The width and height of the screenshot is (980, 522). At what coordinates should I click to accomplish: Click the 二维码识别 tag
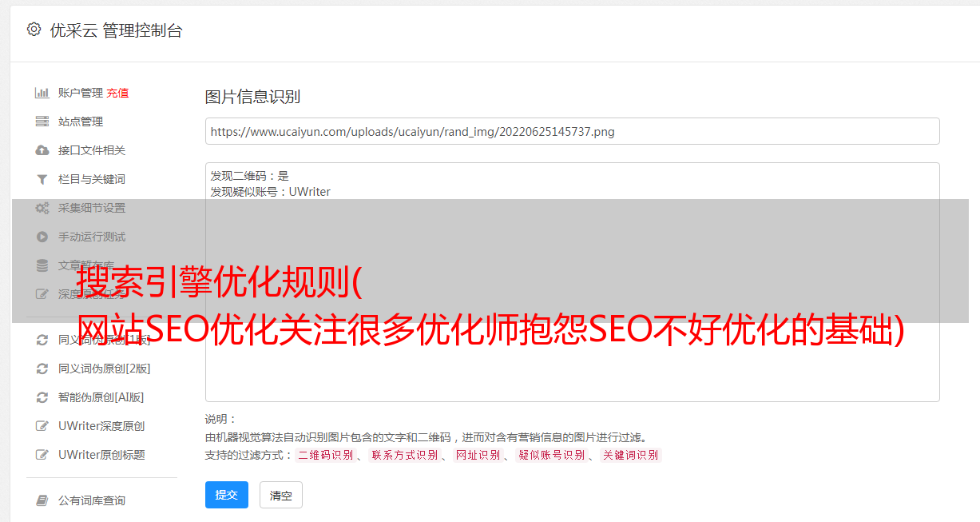click(325, 455)
